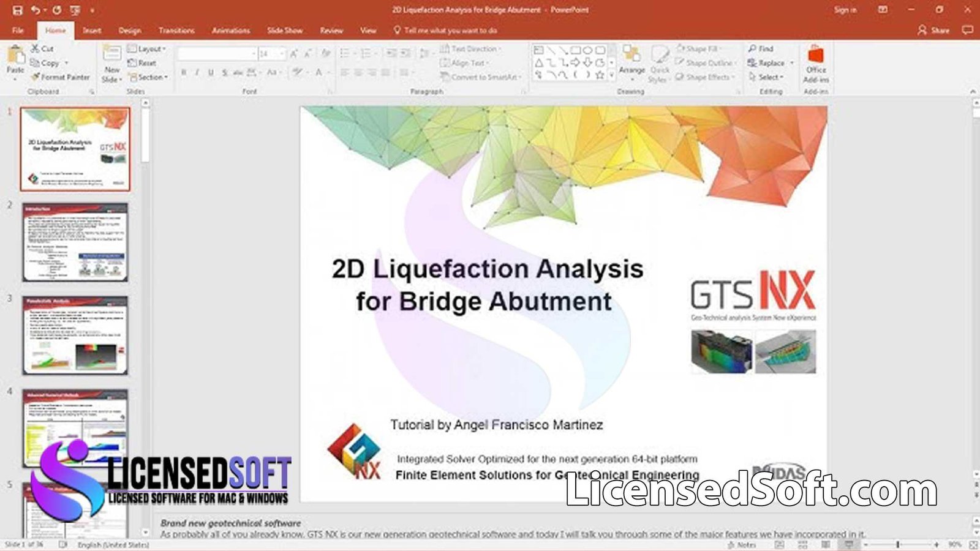
Task: Click Text Direction button
Action: (x=470, y=48)
